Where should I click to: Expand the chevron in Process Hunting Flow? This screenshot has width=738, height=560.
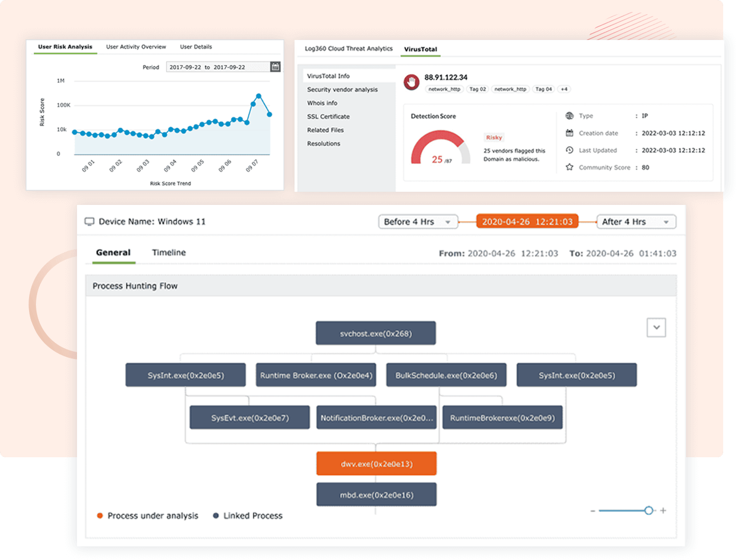656,327
